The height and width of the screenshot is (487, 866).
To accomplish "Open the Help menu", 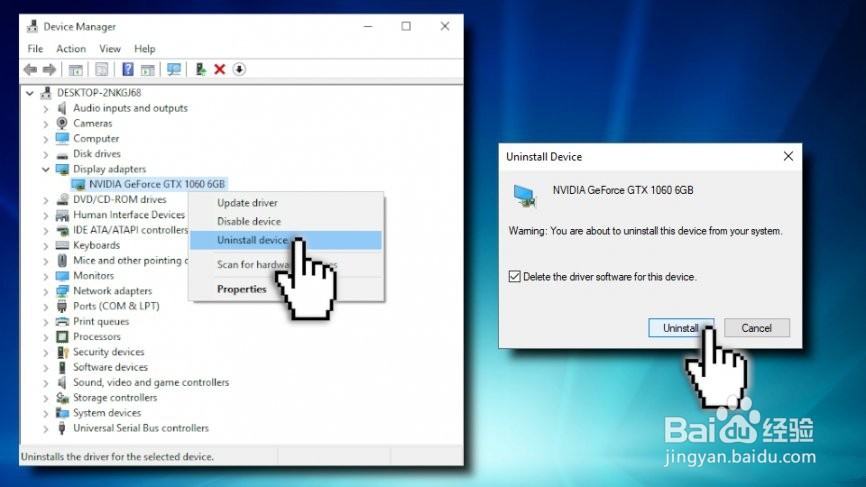I will pos(145,49).
